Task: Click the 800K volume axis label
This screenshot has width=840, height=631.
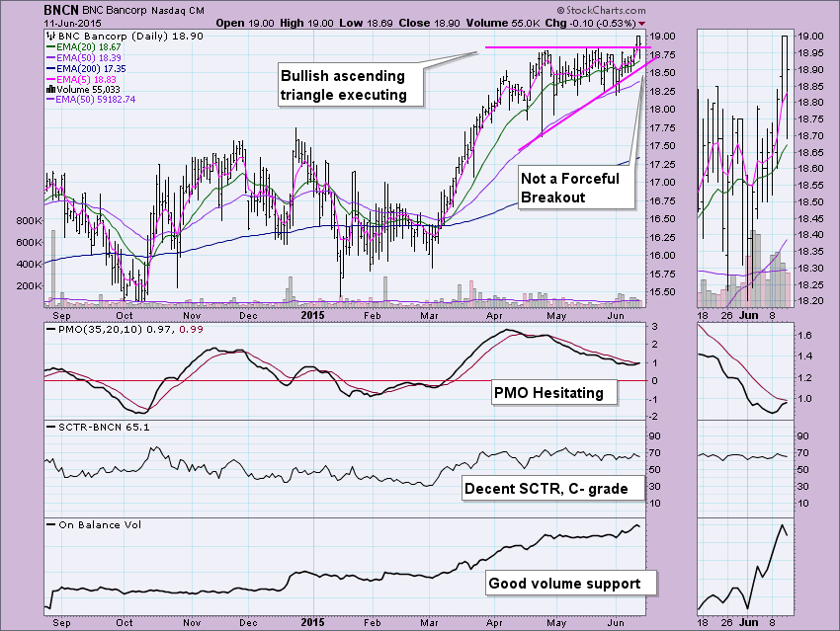Action: [30, 220]
